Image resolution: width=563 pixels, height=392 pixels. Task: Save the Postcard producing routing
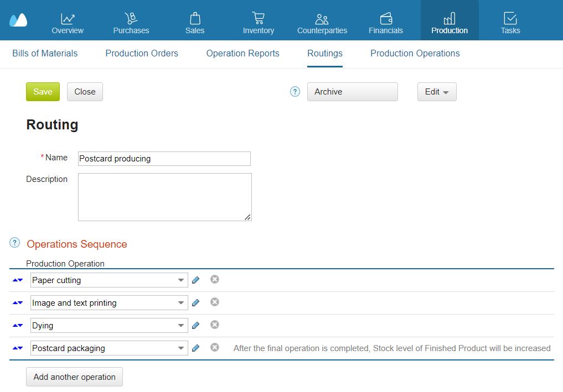[x=43, y=92]
